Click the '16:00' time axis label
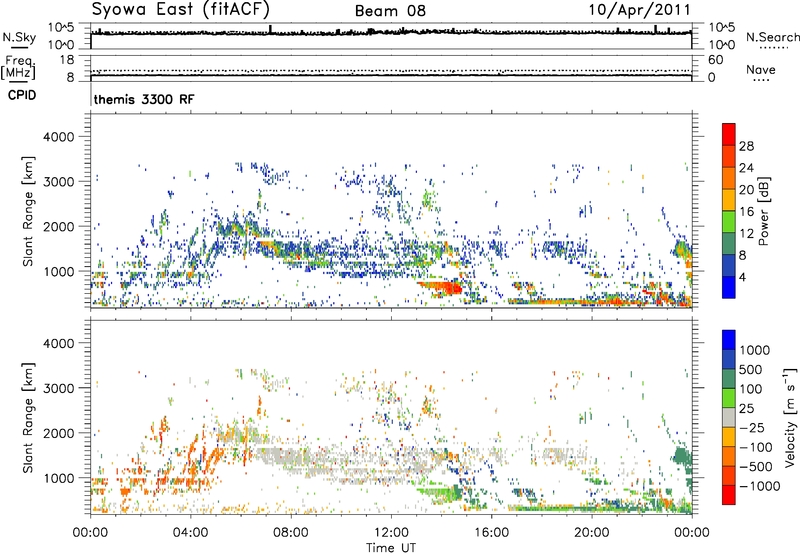This screenshot has height=554, width=800. pos(491,533)
